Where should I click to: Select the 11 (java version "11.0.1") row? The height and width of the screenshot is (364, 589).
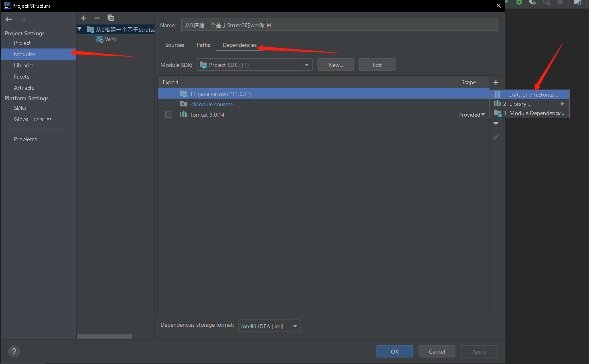[x=323, y=94]
